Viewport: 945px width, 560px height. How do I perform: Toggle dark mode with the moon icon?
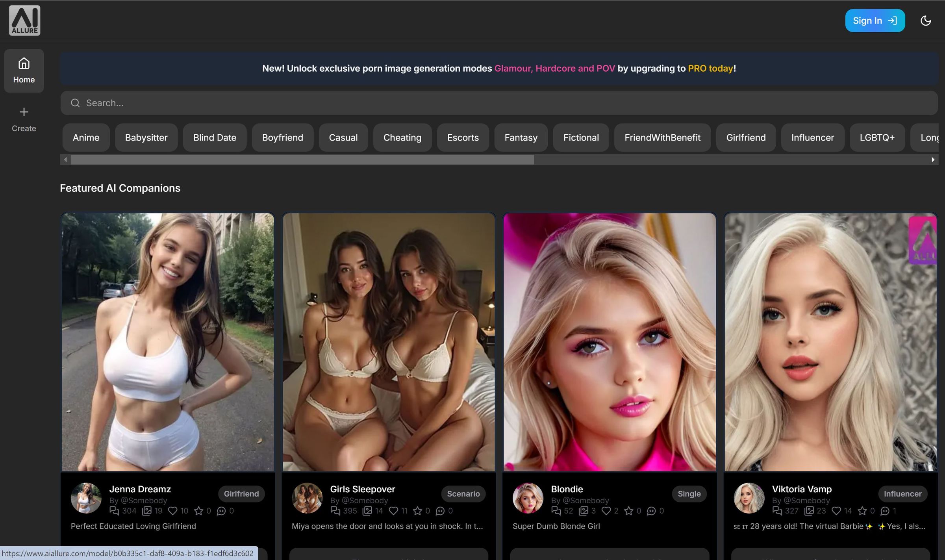pyautogui.click(x=926, y=20)
